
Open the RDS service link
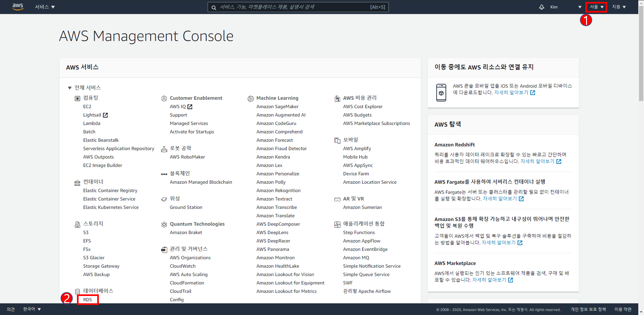click(88, 300)
